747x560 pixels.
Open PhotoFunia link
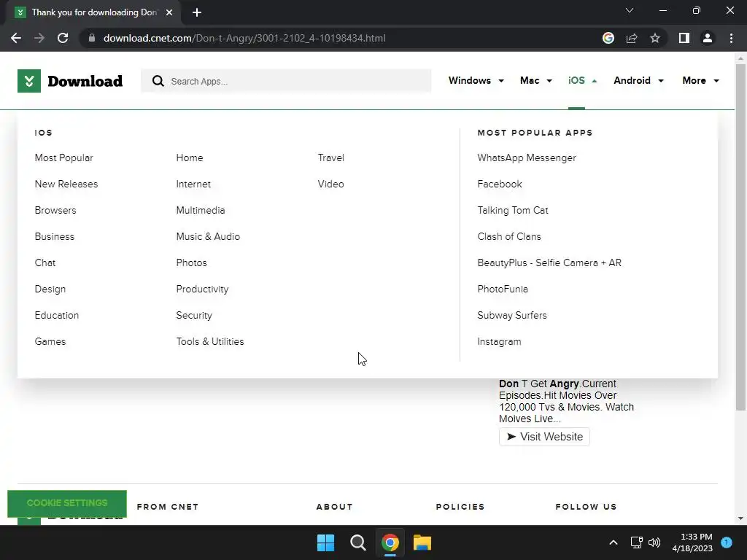tap(503, 289)
